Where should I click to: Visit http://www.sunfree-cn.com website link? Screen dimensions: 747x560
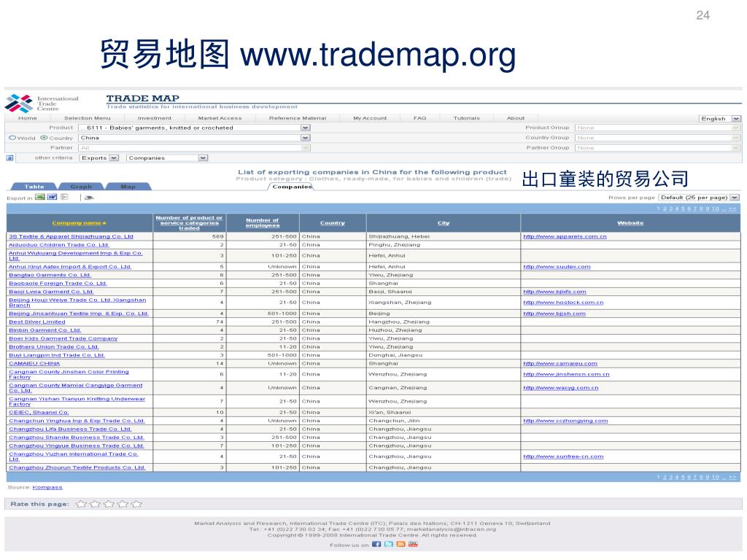point(563,456)
